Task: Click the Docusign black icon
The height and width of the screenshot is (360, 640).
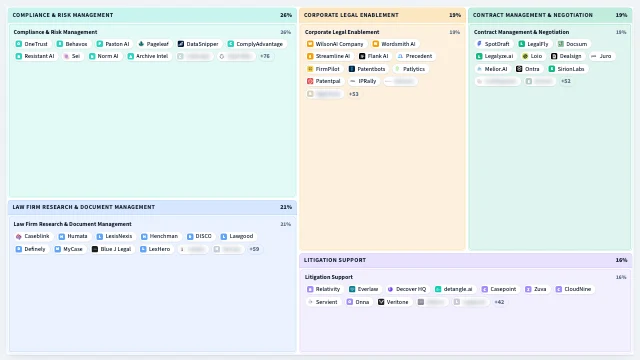Action: pos(554,56)
